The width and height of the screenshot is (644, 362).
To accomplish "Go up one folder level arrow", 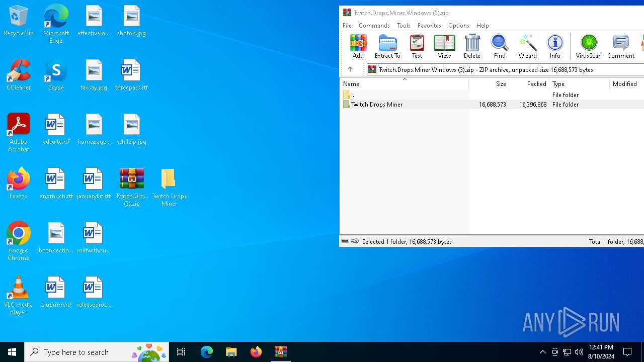I will click(x=350, y=69).
